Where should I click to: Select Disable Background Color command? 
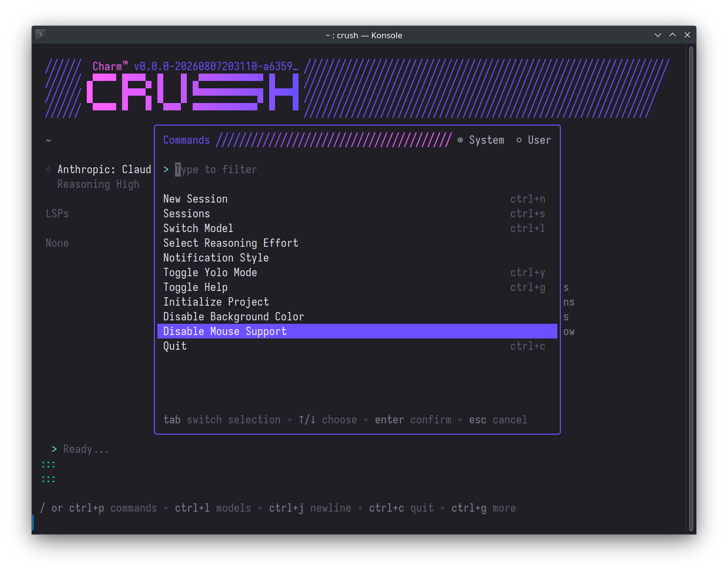click(357, 316)
